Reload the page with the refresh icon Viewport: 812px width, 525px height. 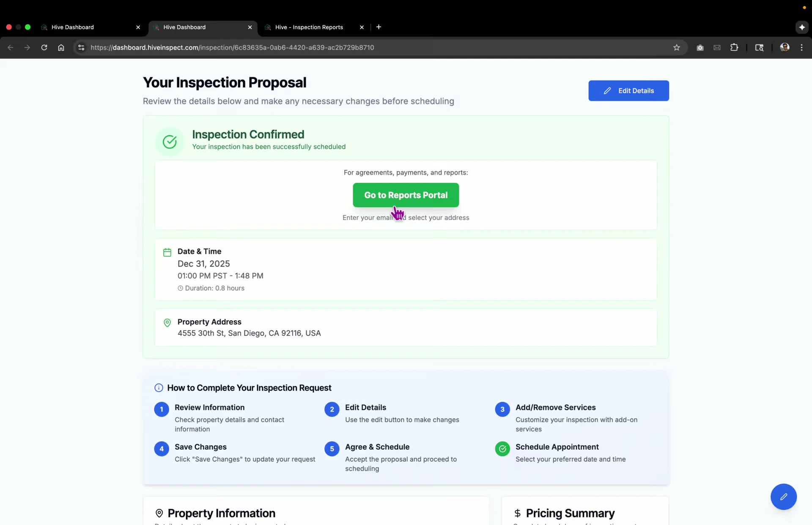point(44,47)
